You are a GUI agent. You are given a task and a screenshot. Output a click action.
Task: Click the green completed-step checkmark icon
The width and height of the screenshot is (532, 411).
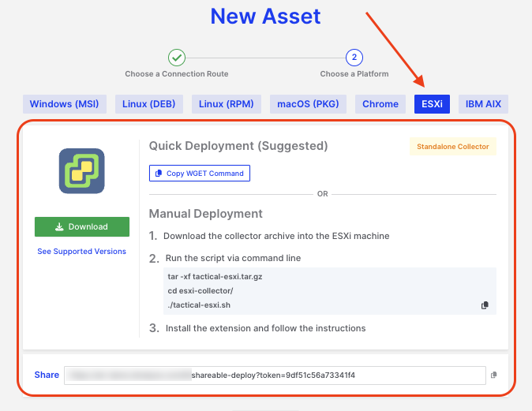point(177,57)
